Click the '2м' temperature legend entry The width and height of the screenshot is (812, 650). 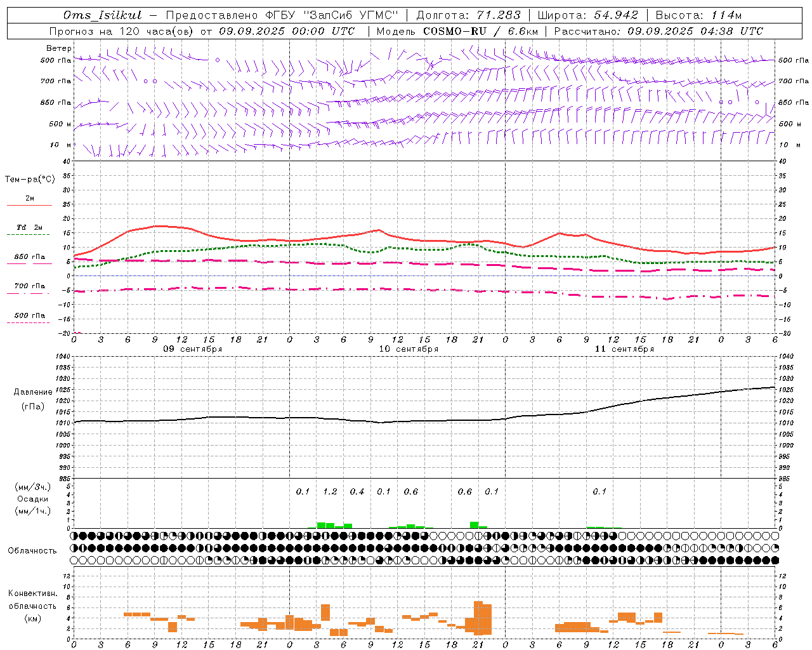pyautogui.click(x=30, y=199)
